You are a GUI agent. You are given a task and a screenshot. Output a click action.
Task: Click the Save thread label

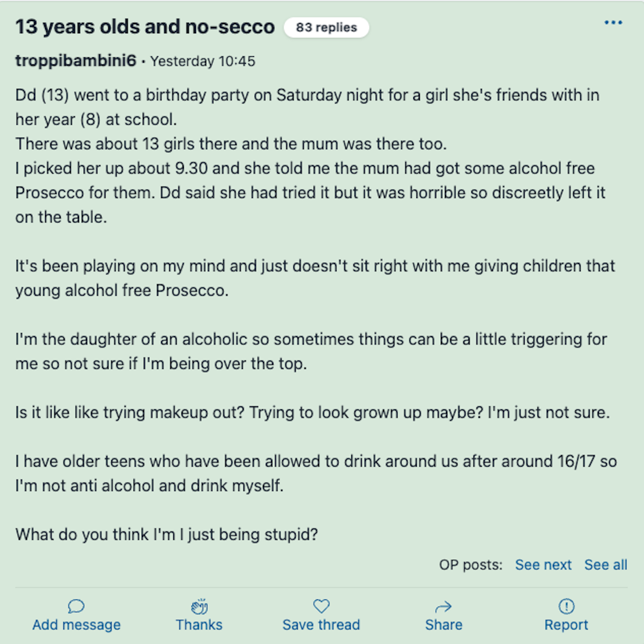[x=321, y=625]
